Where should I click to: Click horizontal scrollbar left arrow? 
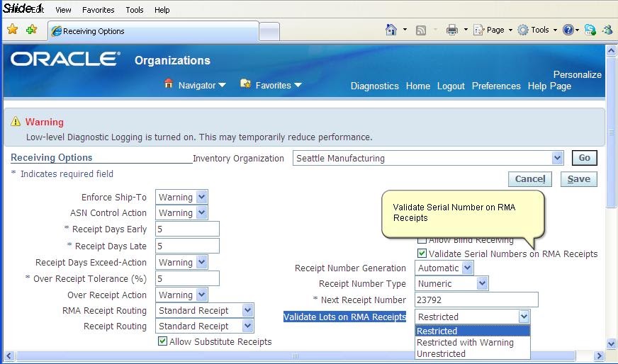[9, 356]
